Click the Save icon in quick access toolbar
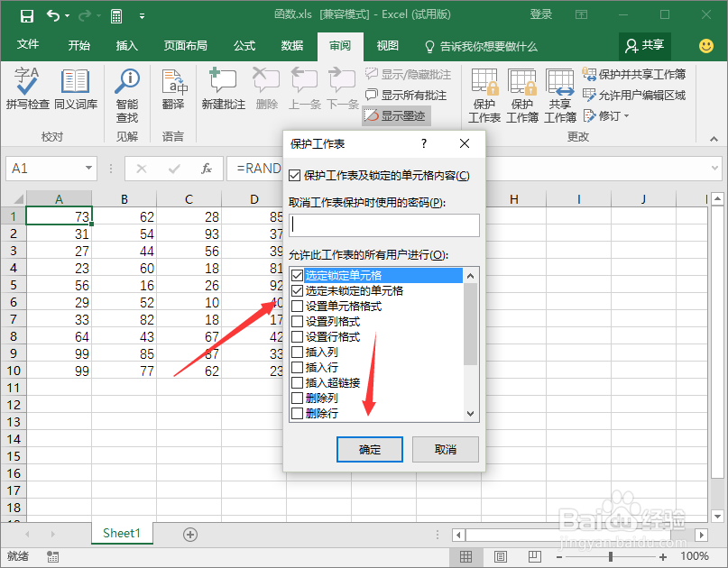 [27, 16]
